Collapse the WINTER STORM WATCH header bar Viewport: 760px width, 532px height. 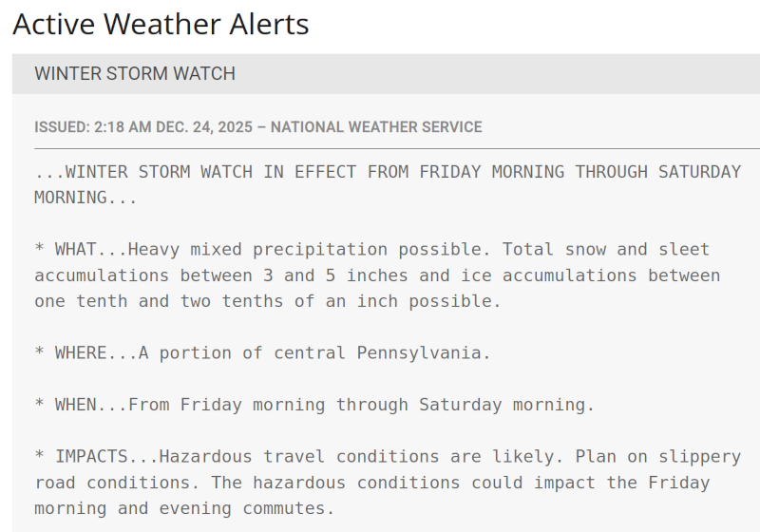click(x=135, y=74)
